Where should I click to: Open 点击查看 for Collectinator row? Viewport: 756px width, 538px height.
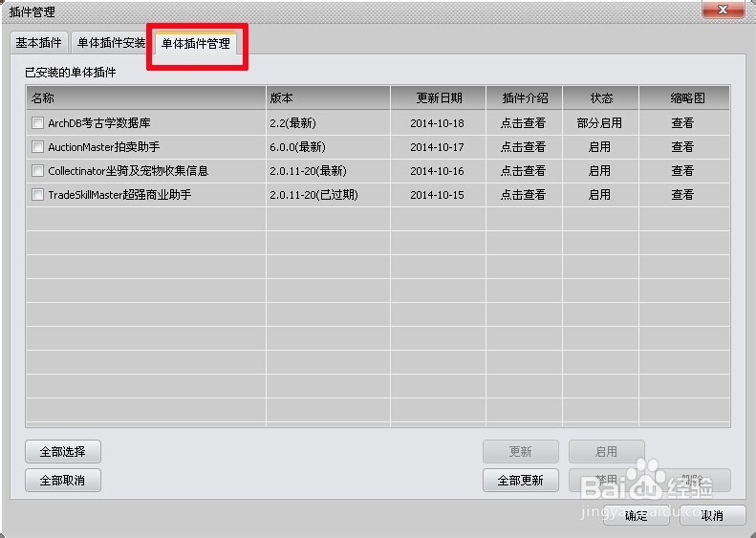523,171
